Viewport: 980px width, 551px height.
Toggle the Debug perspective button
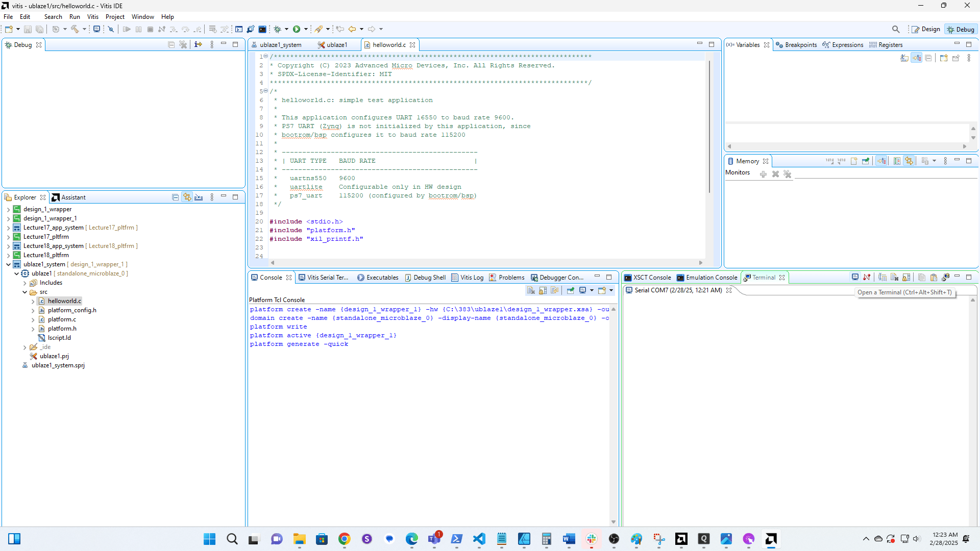(x=961, y=29)
